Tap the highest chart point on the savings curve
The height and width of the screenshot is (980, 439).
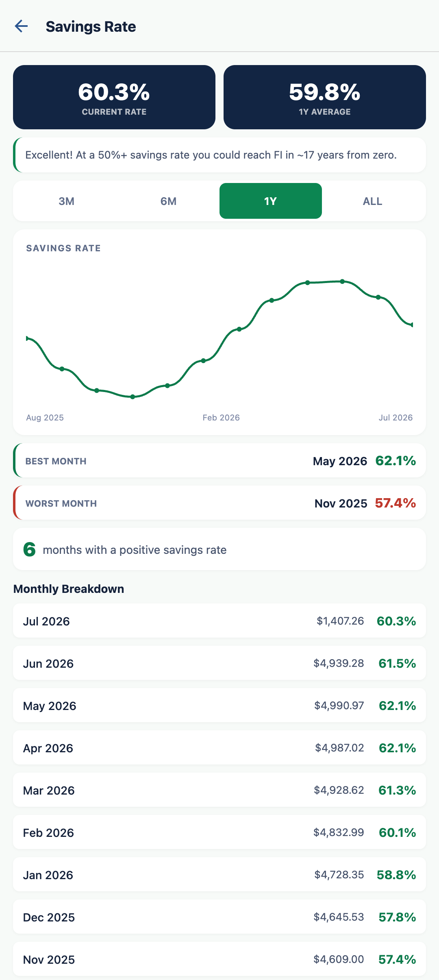click(342, 281)
